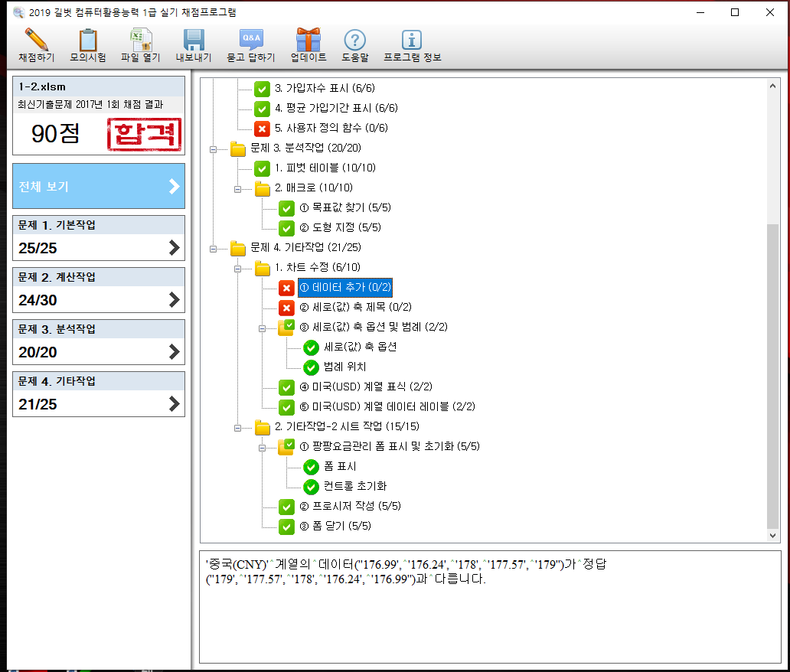Open the 모의시험 clipboard icon
Screen dimensions: 790x672
pos(88,40)
